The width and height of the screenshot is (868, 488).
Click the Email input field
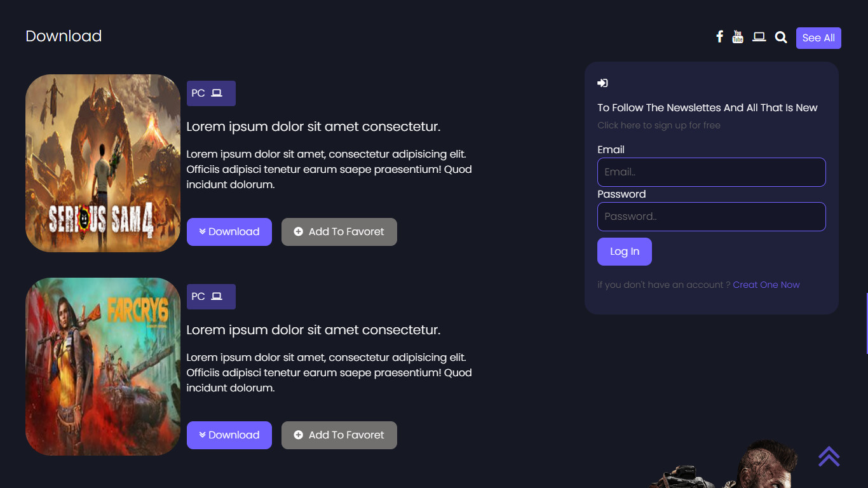[x=711, y=172]
